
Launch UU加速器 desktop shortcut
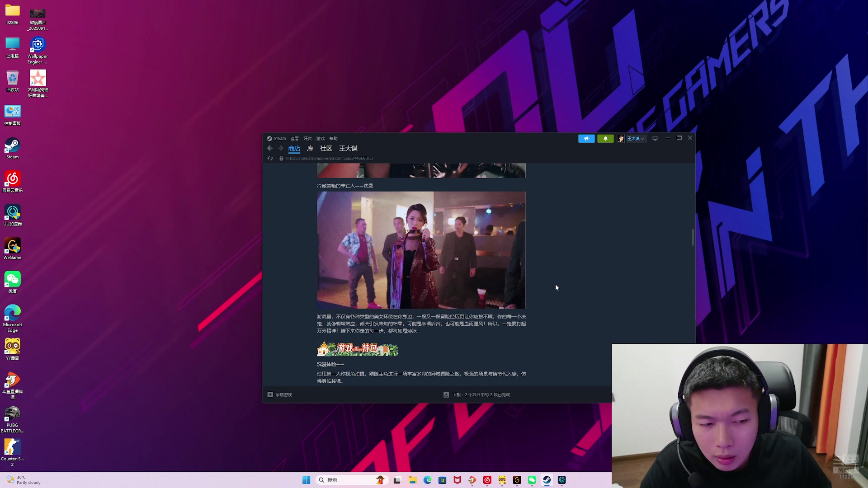[12, 215]
